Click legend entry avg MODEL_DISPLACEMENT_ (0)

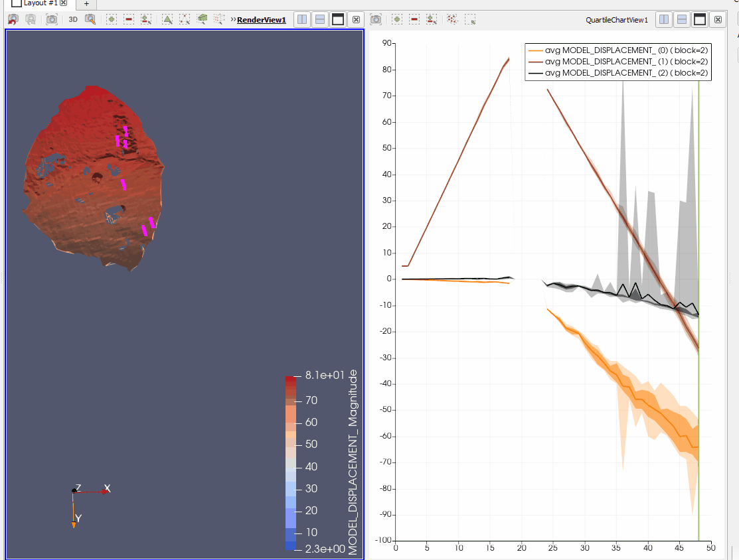pos(618,50)
